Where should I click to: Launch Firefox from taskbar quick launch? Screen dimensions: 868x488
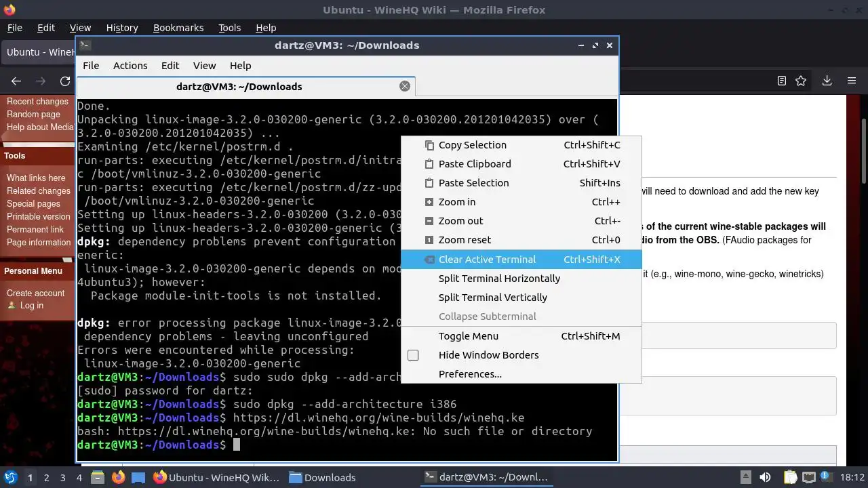click(x=119, y=477)
